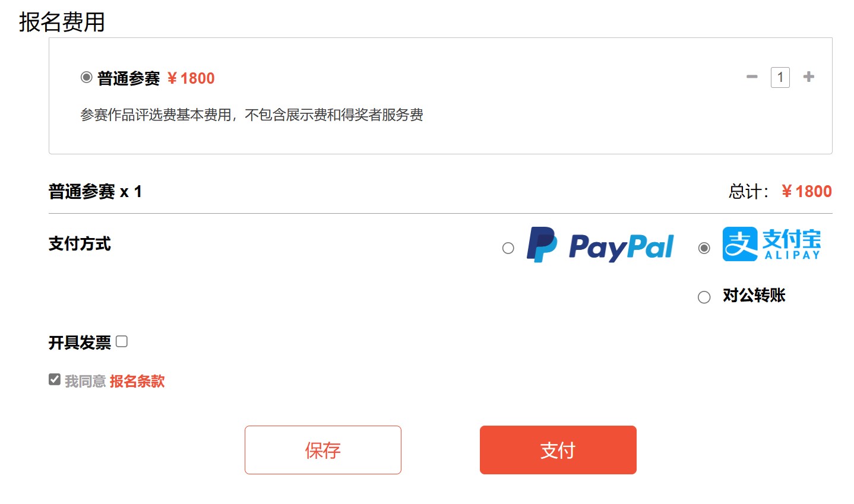Click the plus icon to increase quantity
854x504 pixels.
click(x=808, y=77)
